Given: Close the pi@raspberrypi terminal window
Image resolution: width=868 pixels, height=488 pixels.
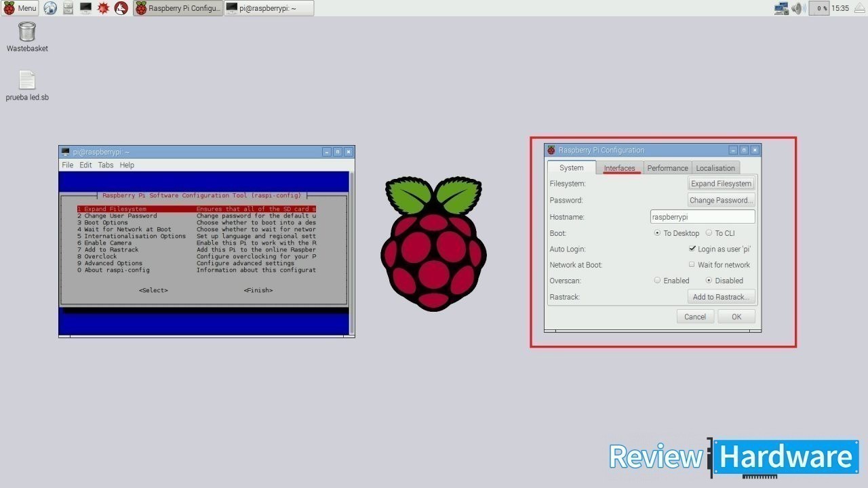Looking at the screenshot, I should click(x=348, y=152).
